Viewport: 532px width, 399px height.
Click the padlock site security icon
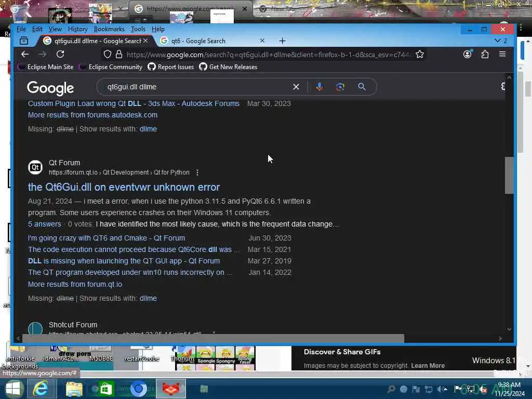(119, 54)
